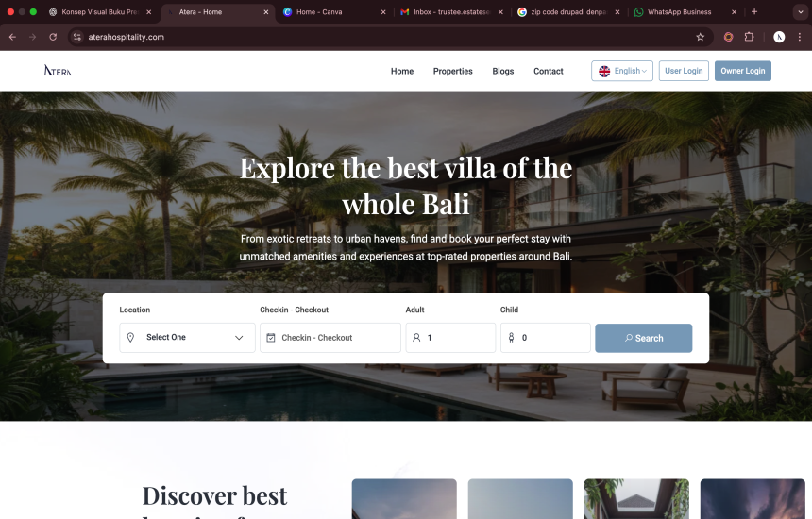Open the Blogs navigation link
Image resolution: width=812 pixels, height=519 pixels.
click(503, 71)
